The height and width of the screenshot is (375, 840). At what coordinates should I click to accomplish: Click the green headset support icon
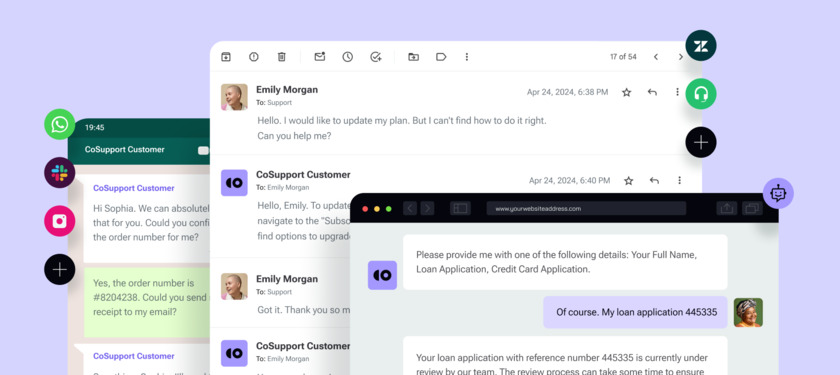point(701,94)
